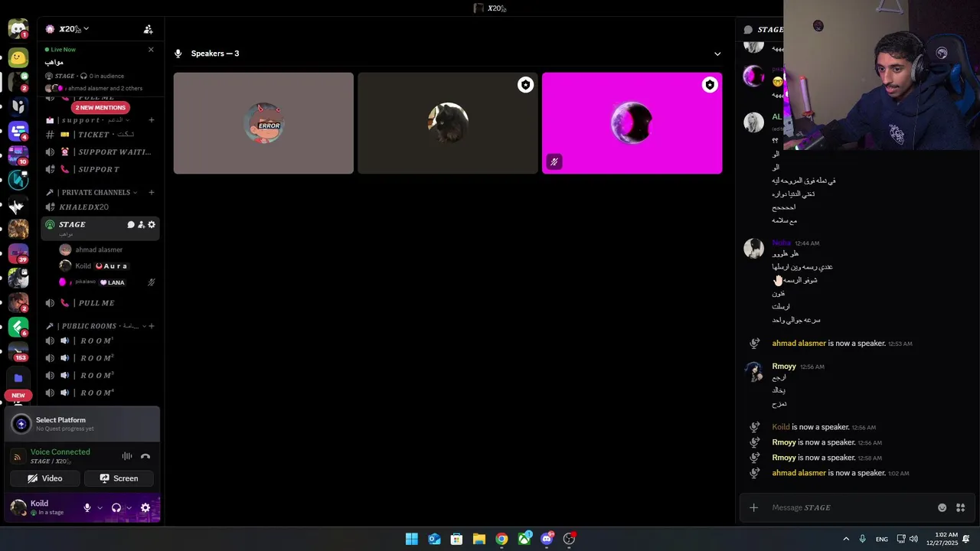
Task: Open the magenta speaker tile
Action: [x=632, y=123]
